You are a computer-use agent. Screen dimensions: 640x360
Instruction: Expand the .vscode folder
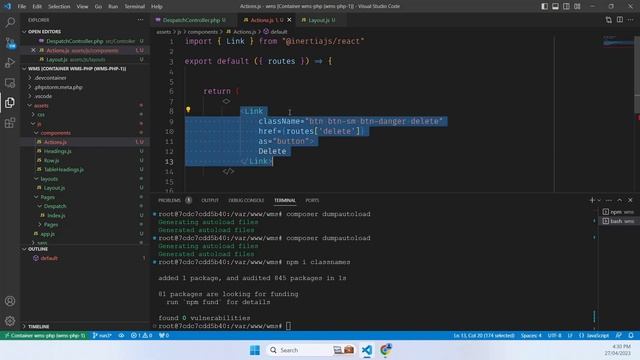[43, 96]
